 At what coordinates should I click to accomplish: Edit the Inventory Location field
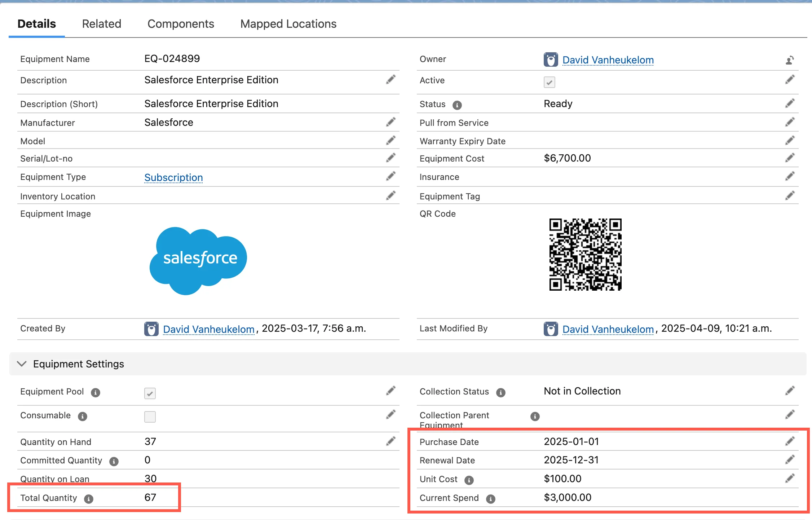click(390, 196)
